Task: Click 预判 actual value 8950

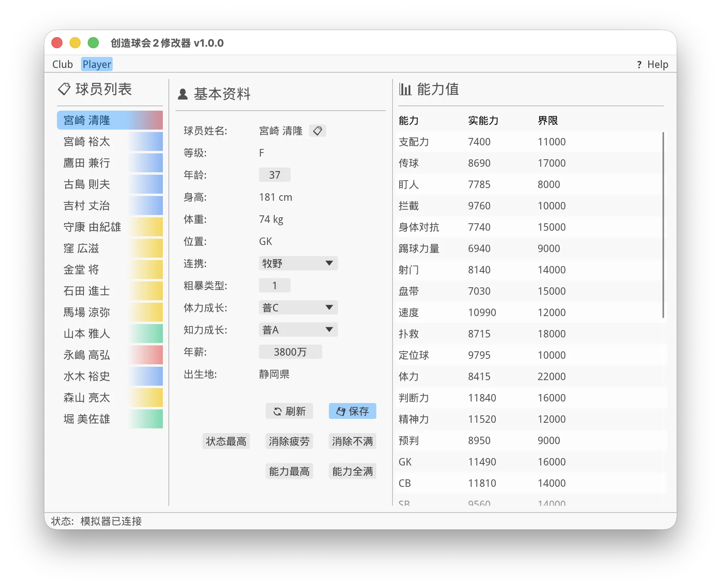Action: 479,441
